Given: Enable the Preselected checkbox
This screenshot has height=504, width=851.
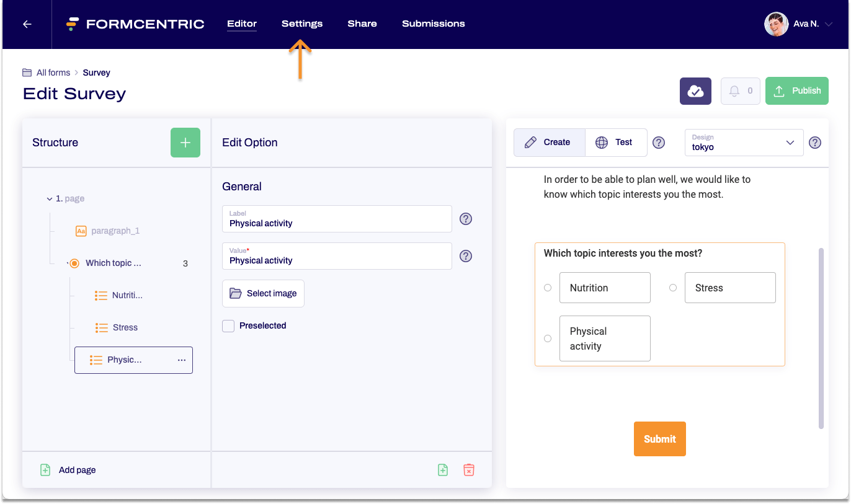Looking at the screenshot, I should 228,325.
